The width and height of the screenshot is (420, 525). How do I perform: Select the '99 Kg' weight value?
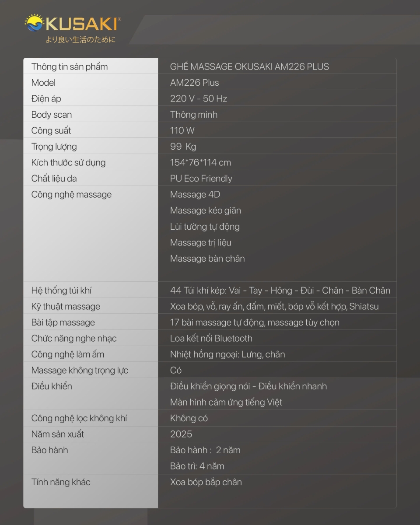(x=183, y=147)
